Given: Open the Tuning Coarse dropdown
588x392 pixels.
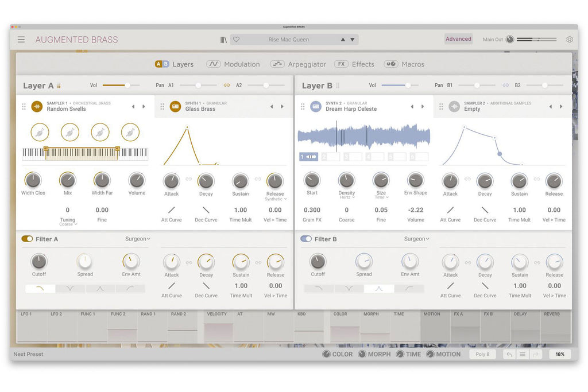Looking at the screenshot, I should 68,224.
